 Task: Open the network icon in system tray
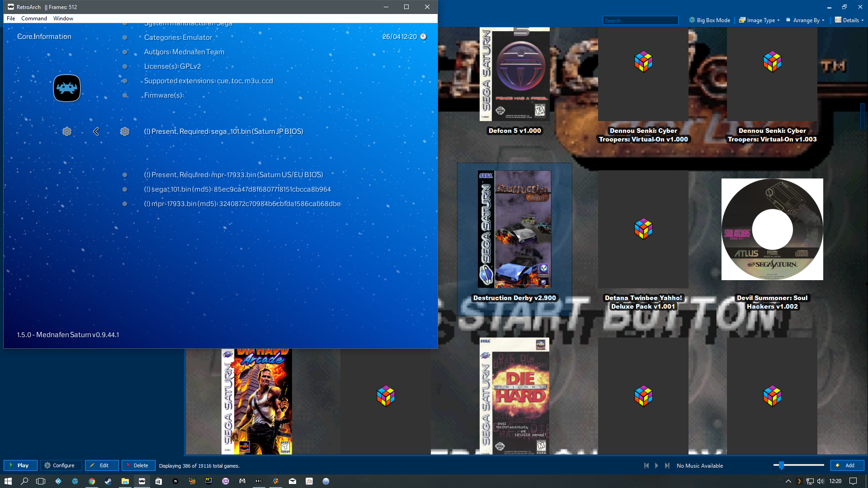[810, 481]
